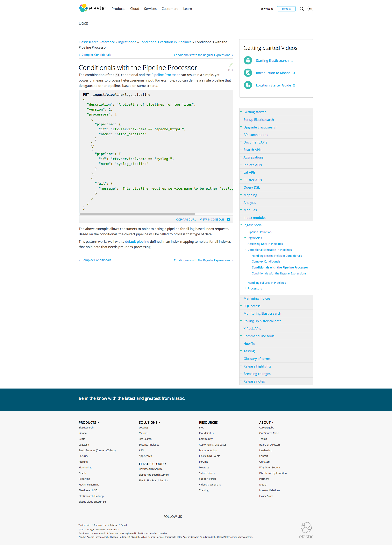Screen dimensions: 392x545
Task: Go to bottom next Regular Expressions link
Action: pos(202,260)
